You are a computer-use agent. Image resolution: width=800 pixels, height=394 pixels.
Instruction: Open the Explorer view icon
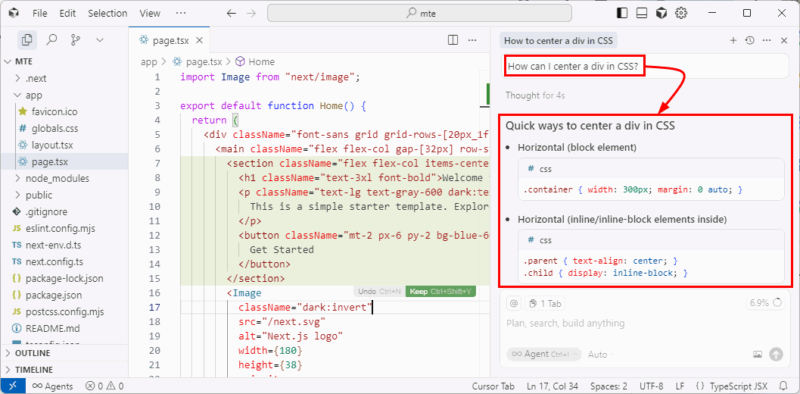(x=27, y=40)
